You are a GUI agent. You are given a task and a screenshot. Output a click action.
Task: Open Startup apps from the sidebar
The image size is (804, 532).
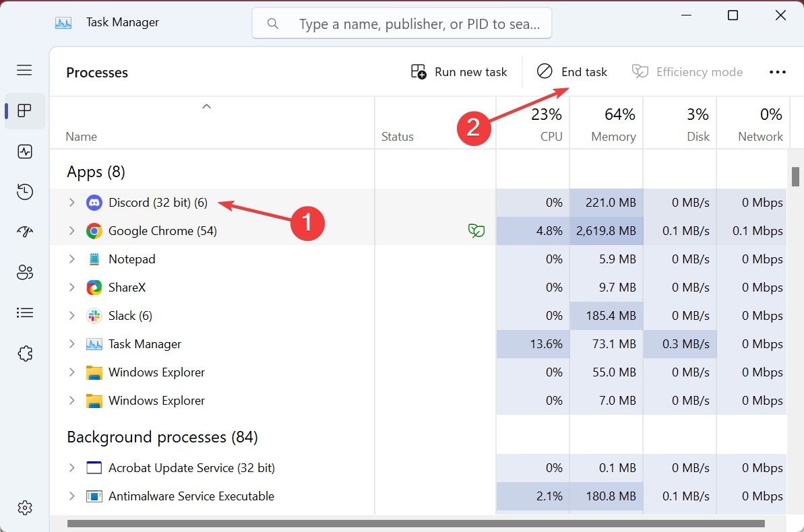coord(25,232)
